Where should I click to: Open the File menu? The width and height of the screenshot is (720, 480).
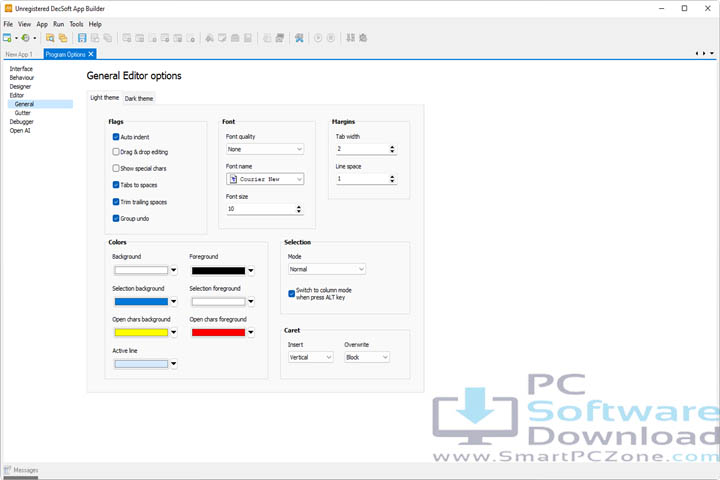(8, 24)
